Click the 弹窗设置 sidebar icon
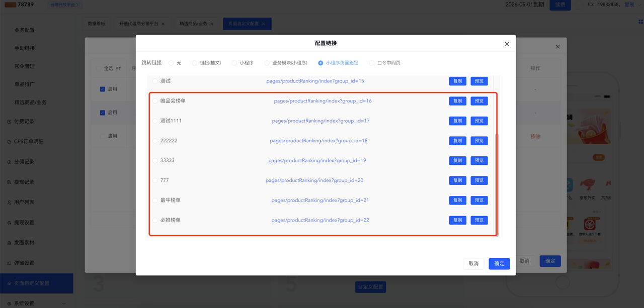Screen dimensions: 644x308 tap(9, 263)
